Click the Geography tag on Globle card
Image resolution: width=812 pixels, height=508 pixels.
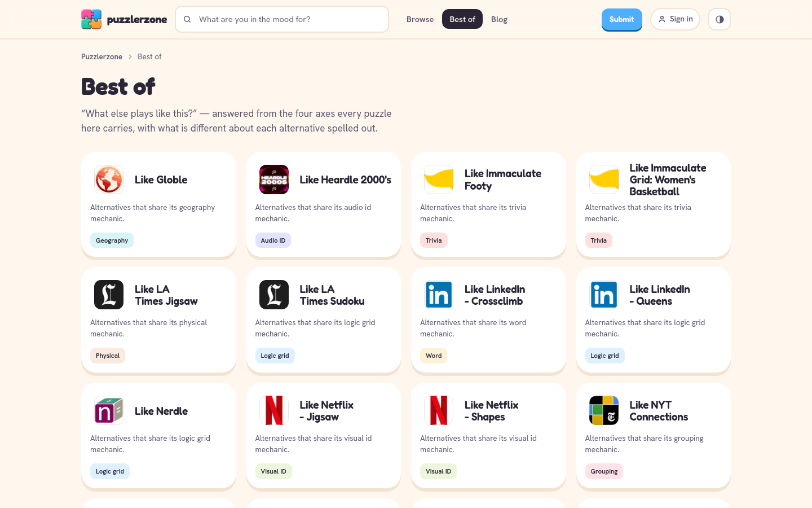click(x=112, y=240)
